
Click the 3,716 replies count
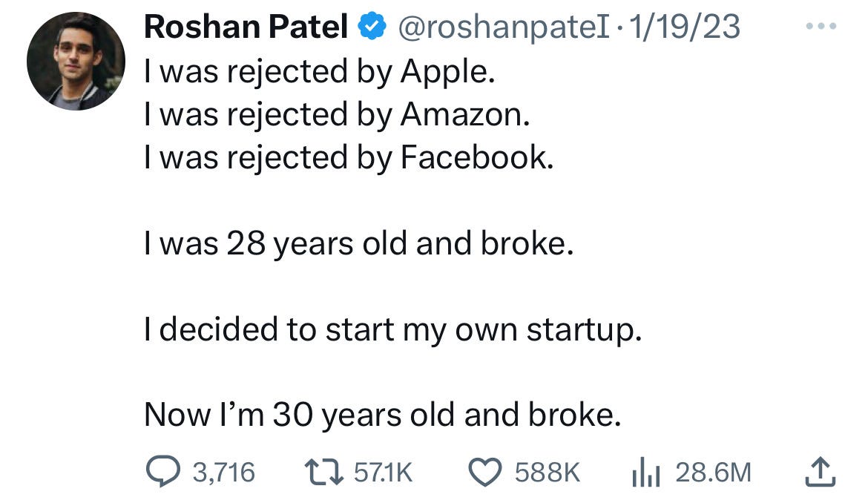tap(223, 473)
